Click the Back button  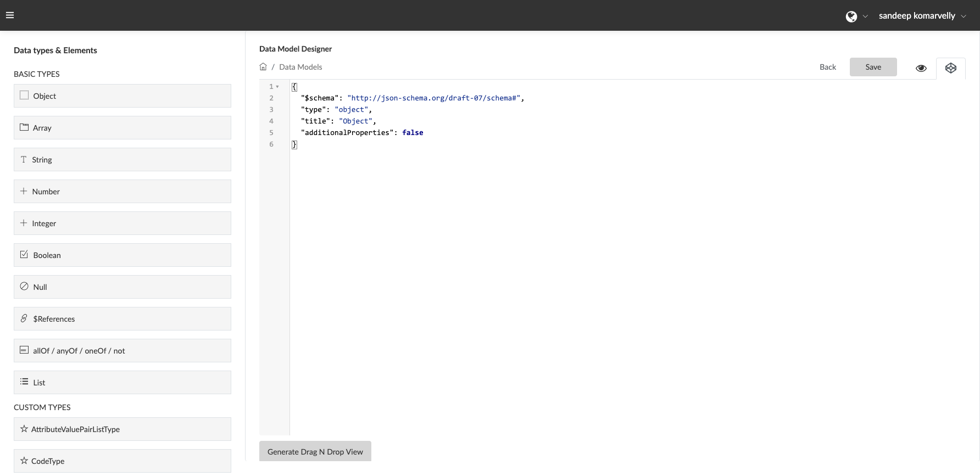point(827,67)
